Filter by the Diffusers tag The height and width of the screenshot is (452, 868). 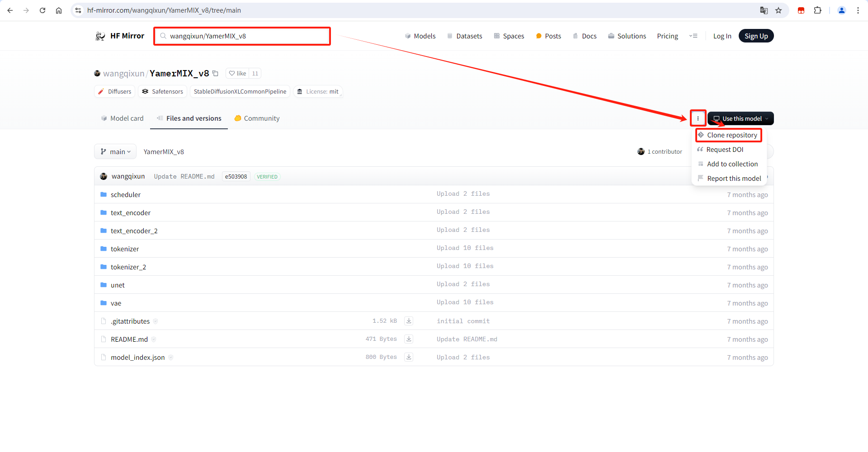(115, 91)
